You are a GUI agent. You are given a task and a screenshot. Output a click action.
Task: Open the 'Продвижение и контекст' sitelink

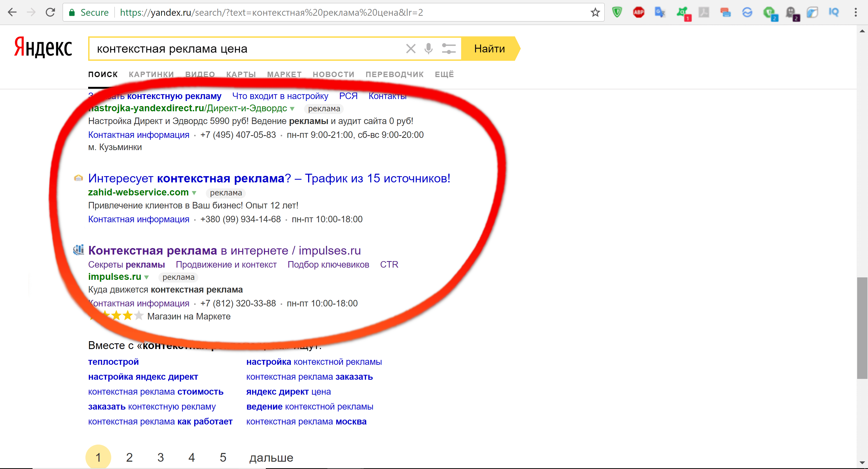(x=226, y=264)
